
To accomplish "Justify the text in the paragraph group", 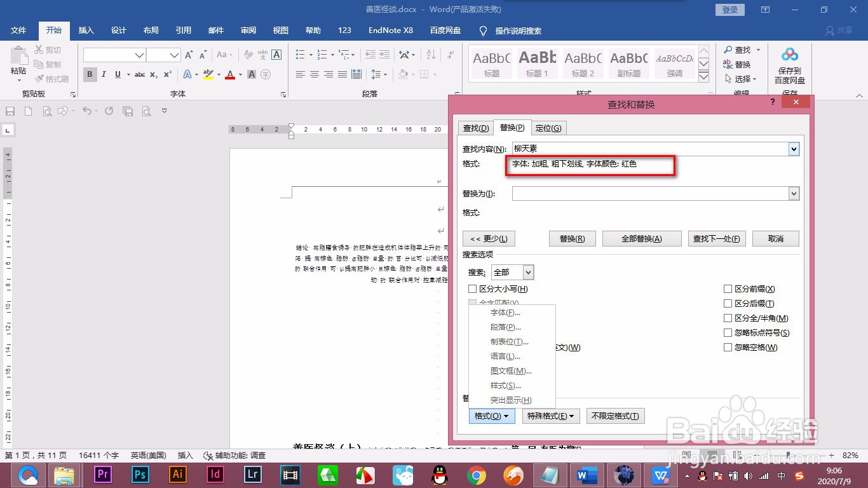I will (342, 74).
